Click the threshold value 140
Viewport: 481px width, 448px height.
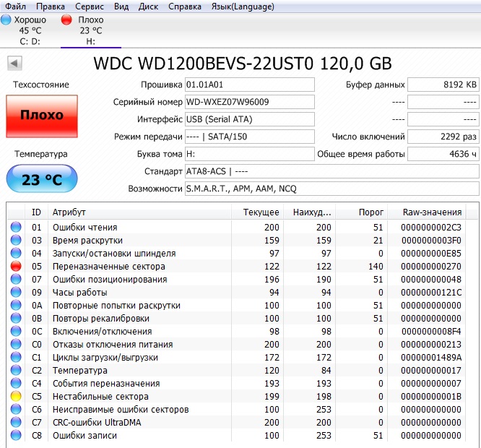(x=376, y=267)
